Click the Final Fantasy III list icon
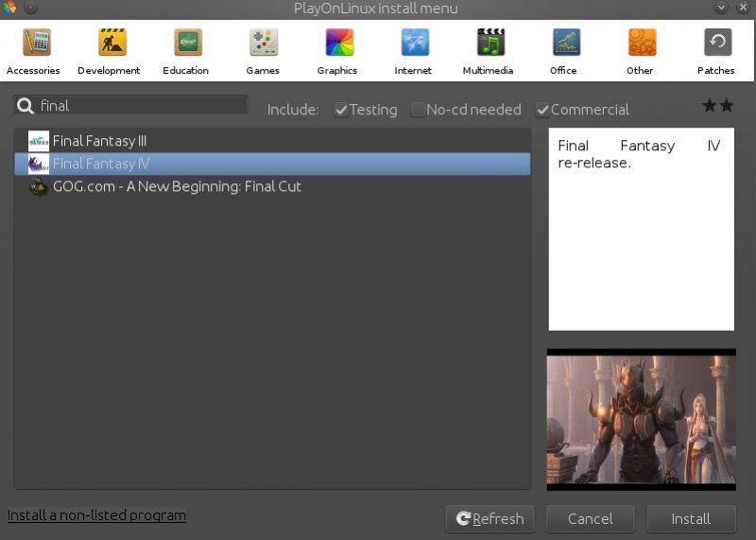 click(x=39, y=142)
